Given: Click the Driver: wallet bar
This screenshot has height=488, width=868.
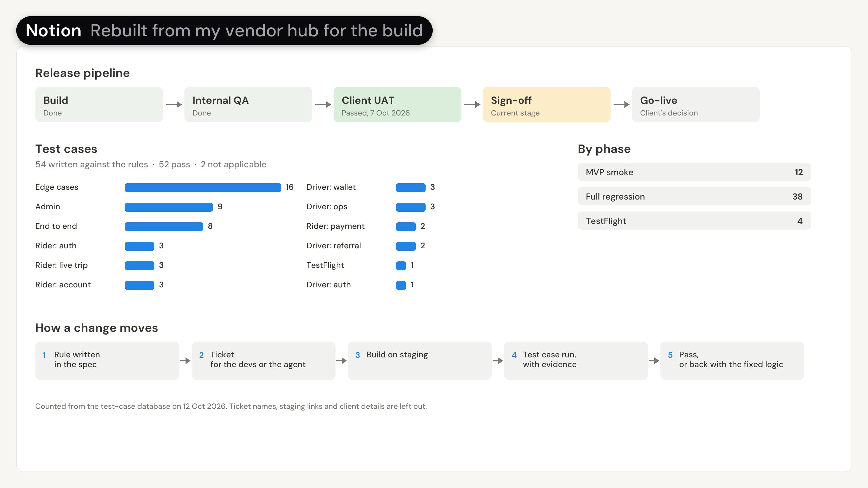Looking at the screenshot, I should point(411,188).
